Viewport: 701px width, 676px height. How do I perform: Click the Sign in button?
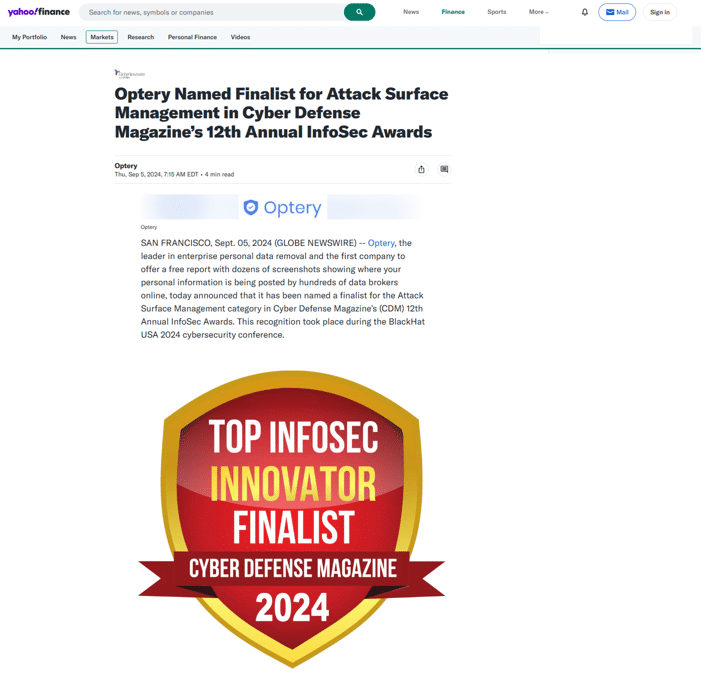pyautogui.click(x=660, y=12)
